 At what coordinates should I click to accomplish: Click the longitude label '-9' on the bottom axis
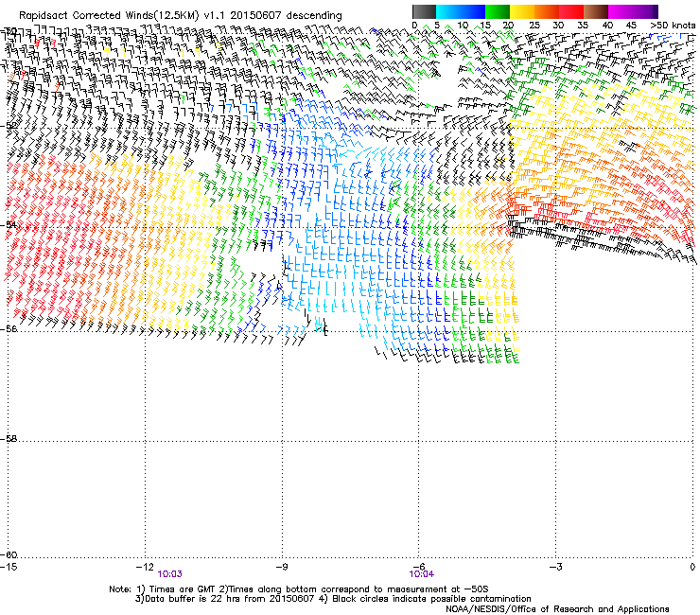281,567
